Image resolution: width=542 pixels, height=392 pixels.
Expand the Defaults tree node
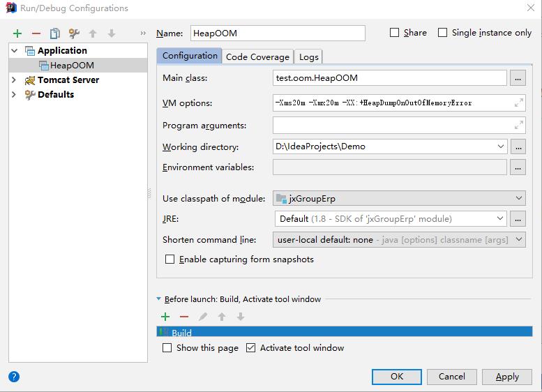click(x=14, y=95)
